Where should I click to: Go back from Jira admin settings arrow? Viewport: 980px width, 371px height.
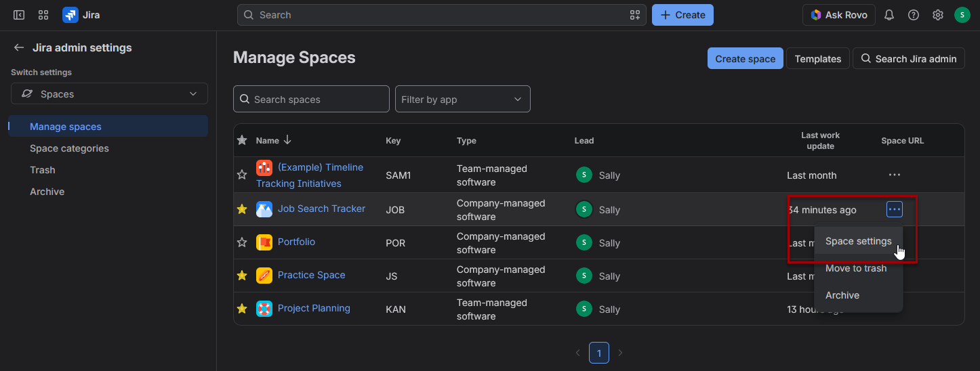click(19, 47)
